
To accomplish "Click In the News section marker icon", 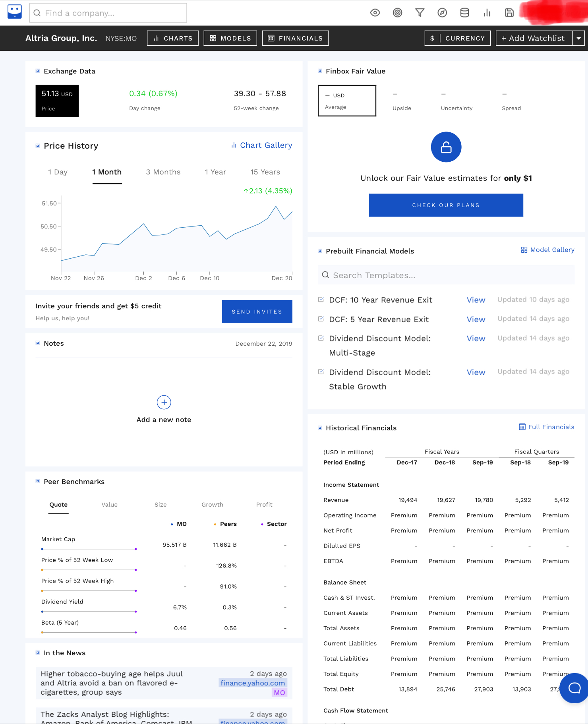I will 38,652.
